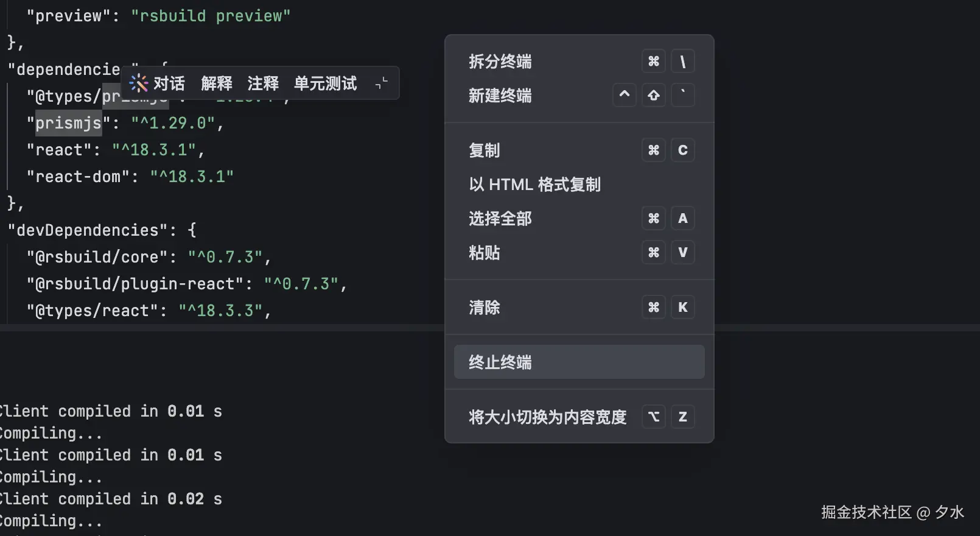Viewport: 980px width, 536px height.
Task: Click 注释 in the floating AI toolbar
Action: coord(263,83)
